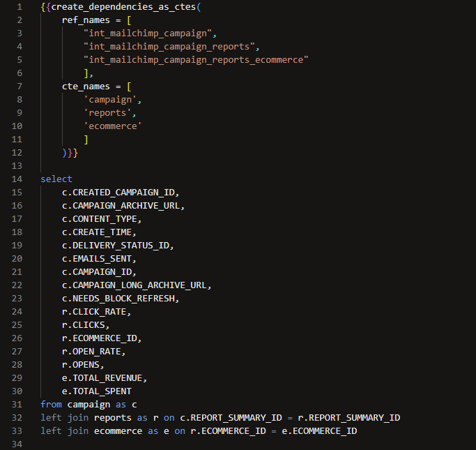
Task: Click the closing )}} on line 12
Action: coord(70,153)
